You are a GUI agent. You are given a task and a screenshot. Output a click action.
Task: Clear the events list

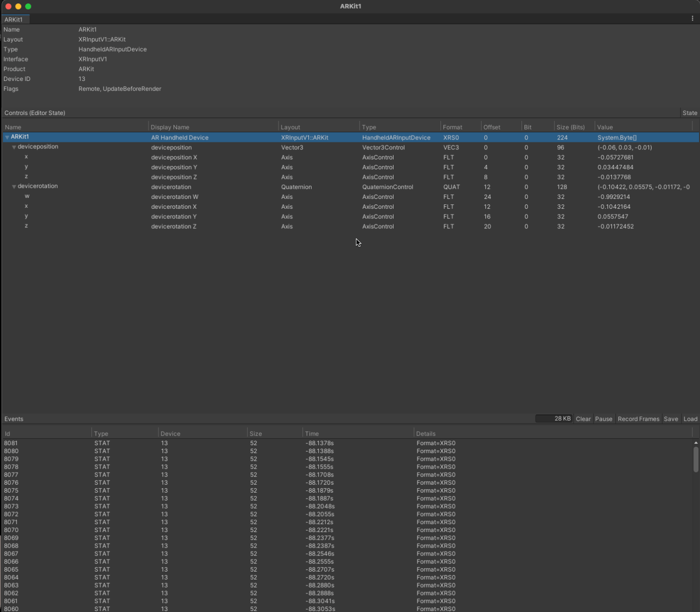(x=583, y=419)
